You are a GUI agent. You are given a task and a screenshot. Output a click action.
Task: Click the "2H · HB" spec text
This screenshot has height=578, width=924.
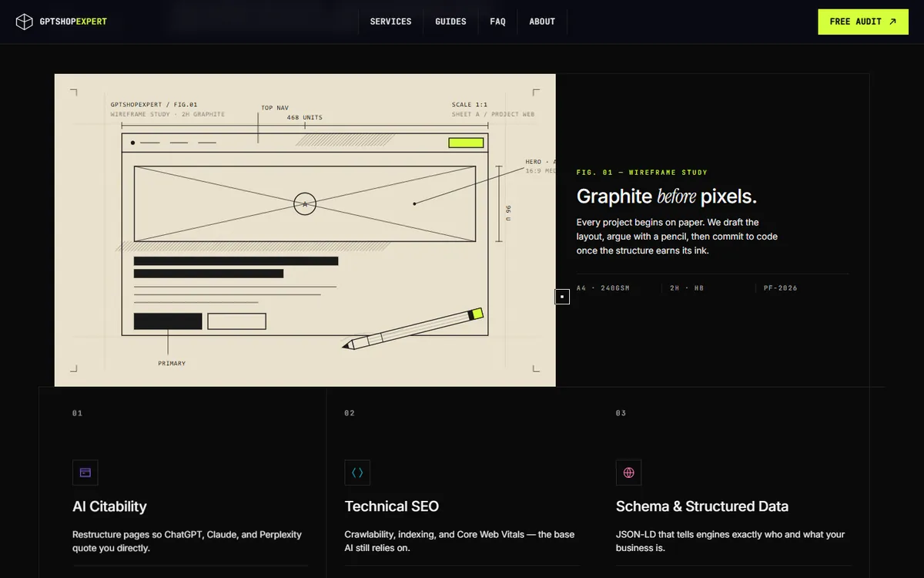click(x=687, y=288)
